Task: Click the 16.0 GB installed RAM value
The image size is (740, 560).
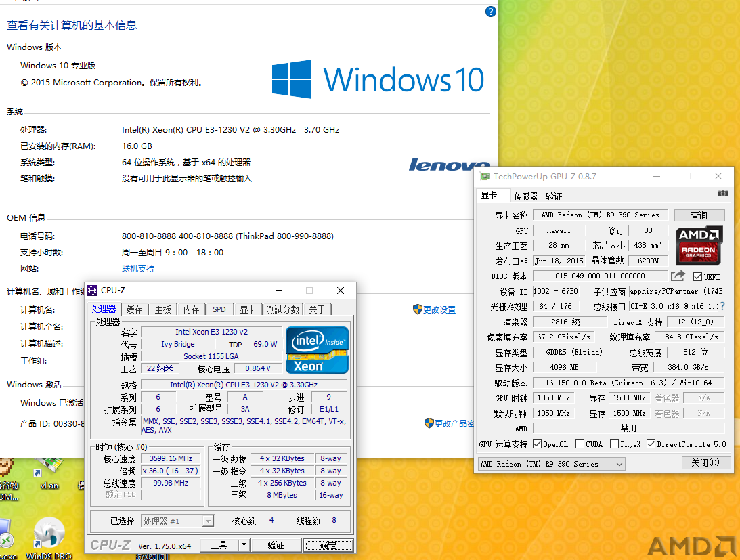Action: (x=137, y=146)
